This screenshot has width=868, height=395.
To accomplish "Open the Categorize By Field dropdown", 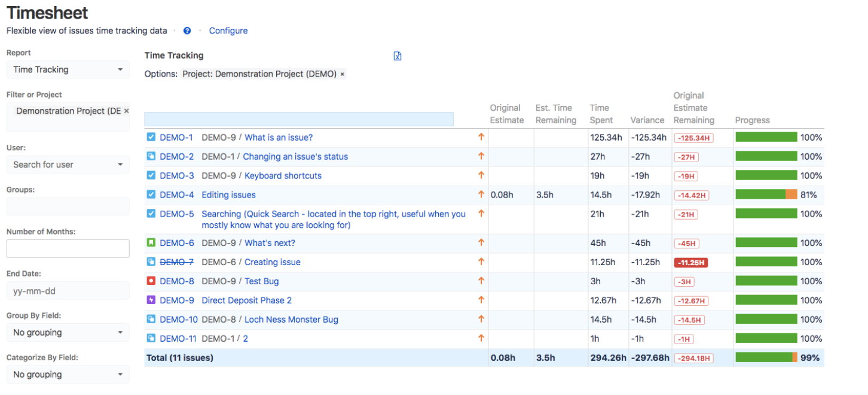I will (68, 374).
